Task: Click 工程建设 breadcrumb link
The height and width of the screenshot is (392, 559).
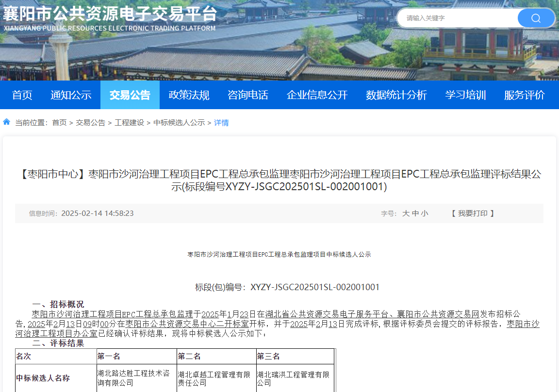Action: pyautogui.click(x=129, y=123)
